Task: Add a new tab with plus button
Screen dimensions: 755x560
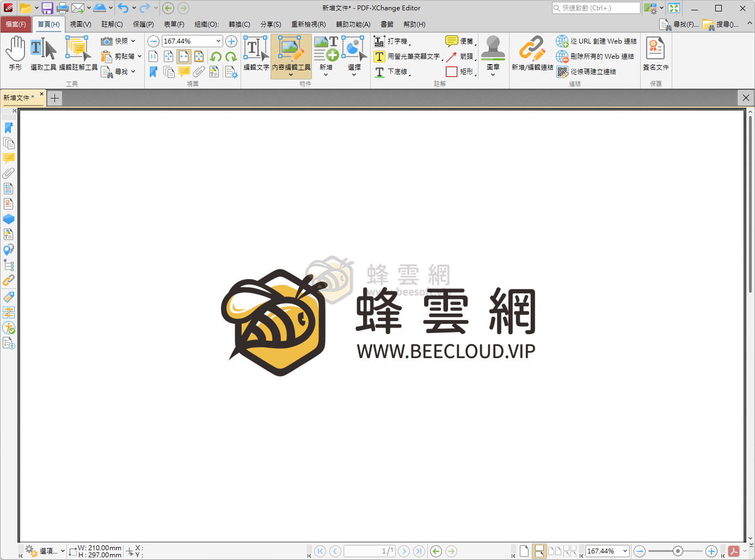Action: [54, 98]
